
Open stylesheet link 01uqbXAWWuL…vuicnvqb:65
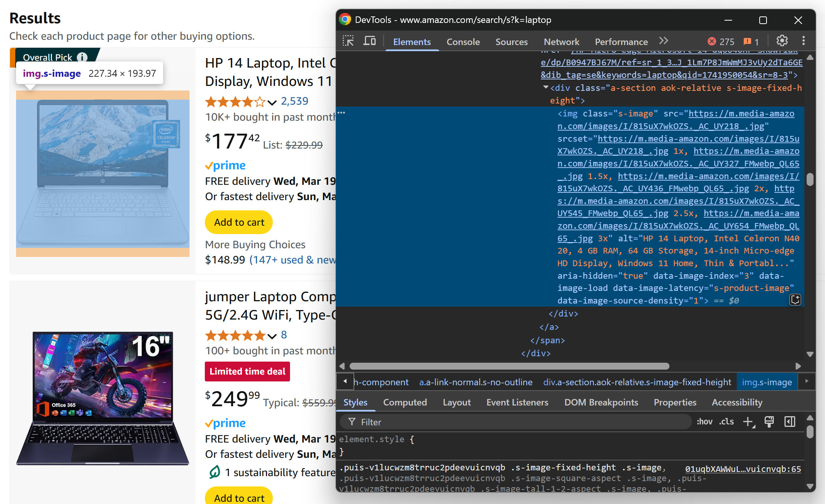[743, 469]
